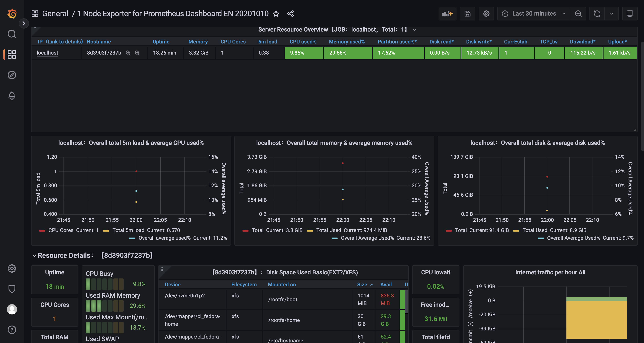644x343 pixels.
Task: Open the localhost details link
Action: (x=48, y=53)
